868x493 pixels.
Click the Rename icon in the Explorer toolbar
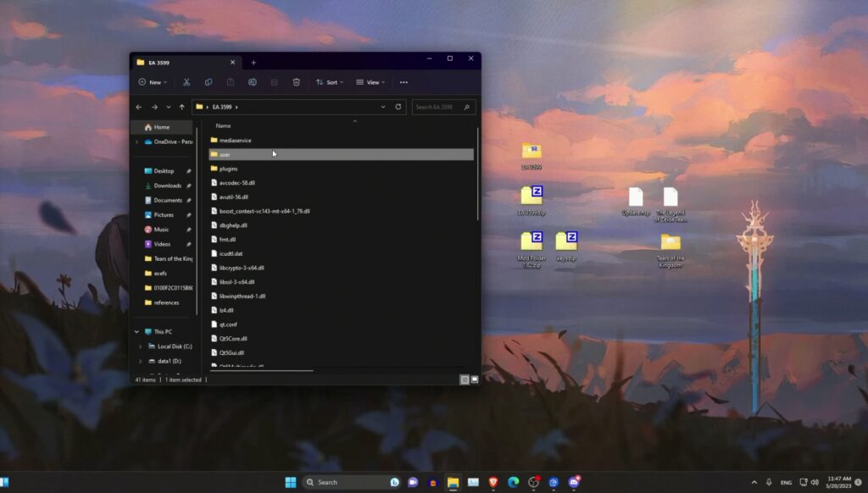tap(253, 82)
